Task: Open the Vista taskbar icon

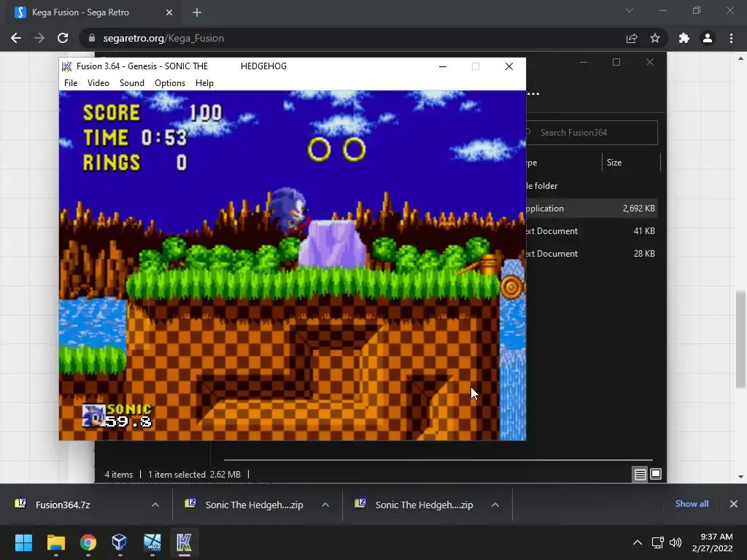Action: (x=152, y=542)
